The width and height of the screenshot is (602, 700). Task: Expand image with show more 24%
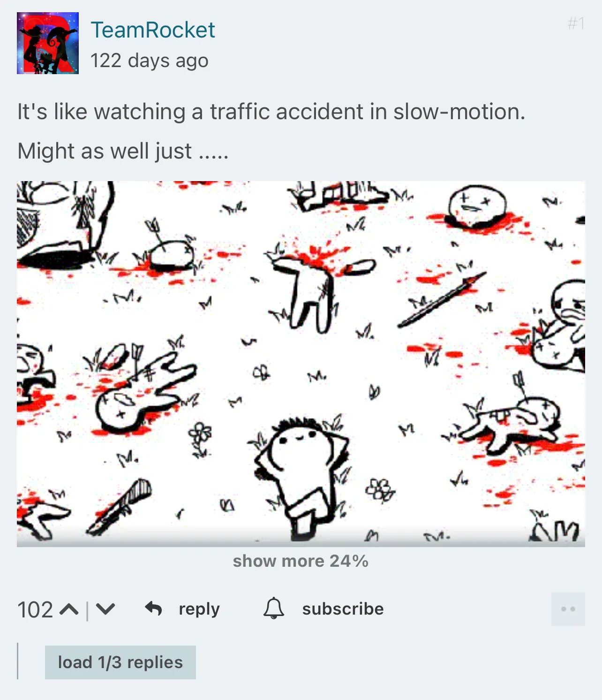pos(301,561)
